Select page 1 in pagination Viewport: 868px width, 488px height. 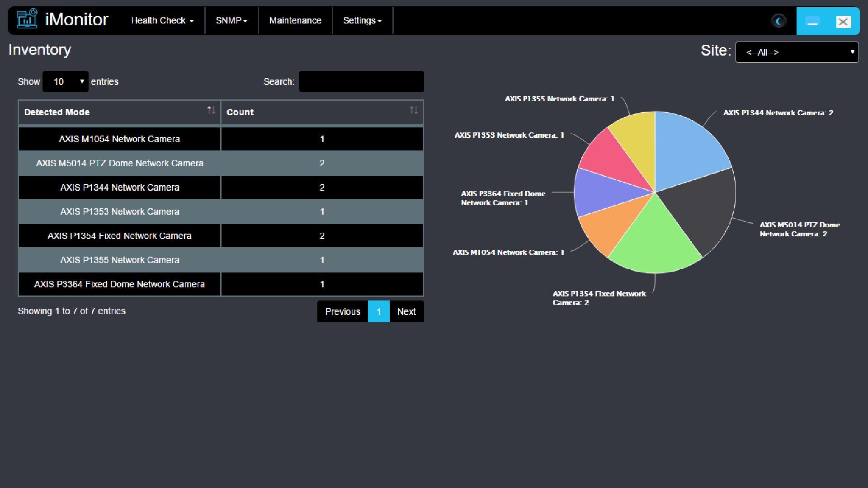pyautogui.click(x=379, y=311)
